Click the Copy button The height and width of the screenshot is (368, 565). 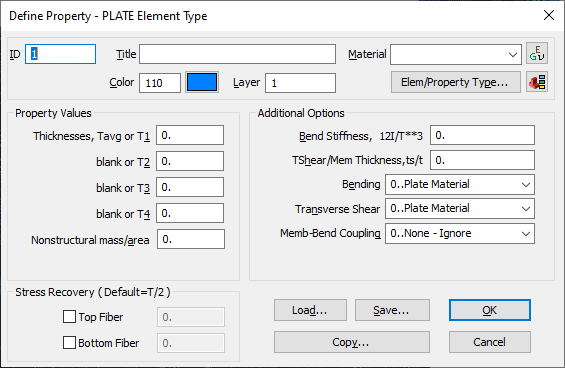pyautogui.click(x=352, y=342)
